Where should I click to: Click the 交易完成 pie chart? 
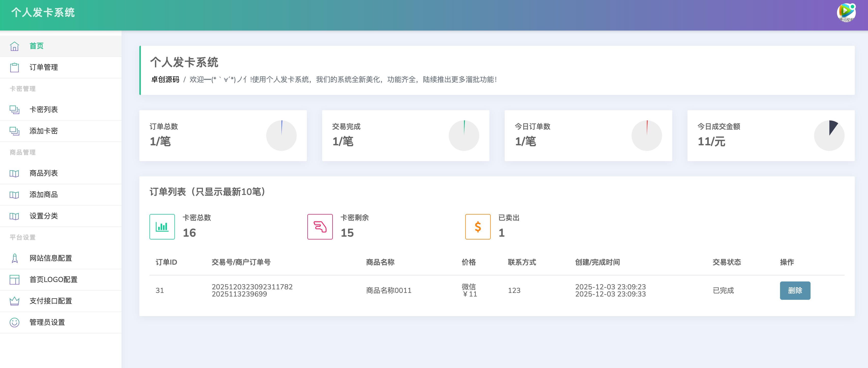click(x=464, y=136)
